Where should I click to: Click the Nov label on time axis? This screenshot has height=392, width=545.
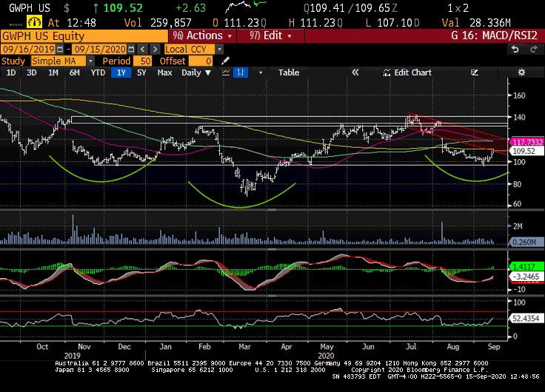click(84, 347)
